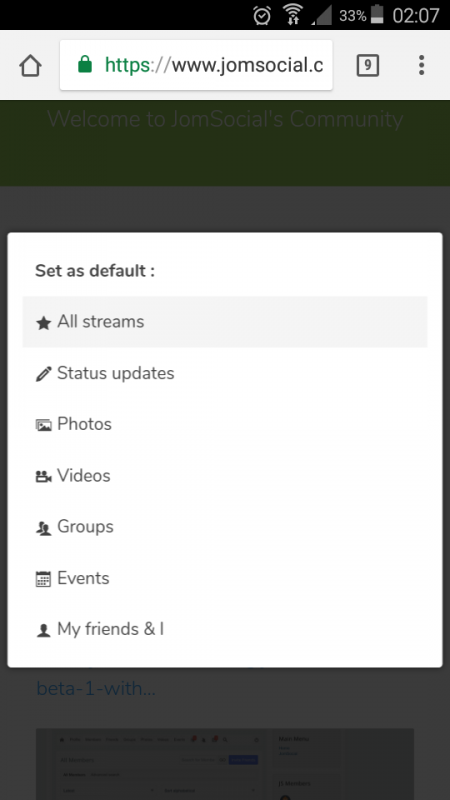450x800 pixels.
Task: Tap the browser home icon
Action: point(30,66)
